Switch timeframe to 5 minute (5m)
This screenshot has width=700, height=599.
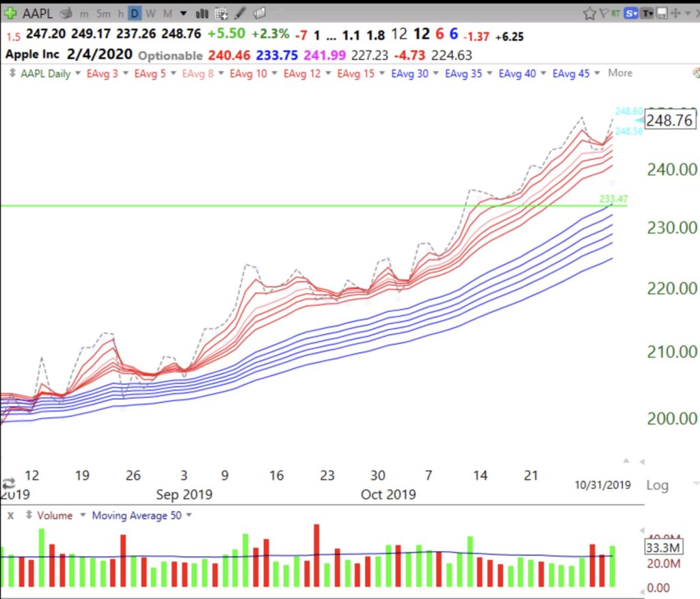(x=103, y=14)
